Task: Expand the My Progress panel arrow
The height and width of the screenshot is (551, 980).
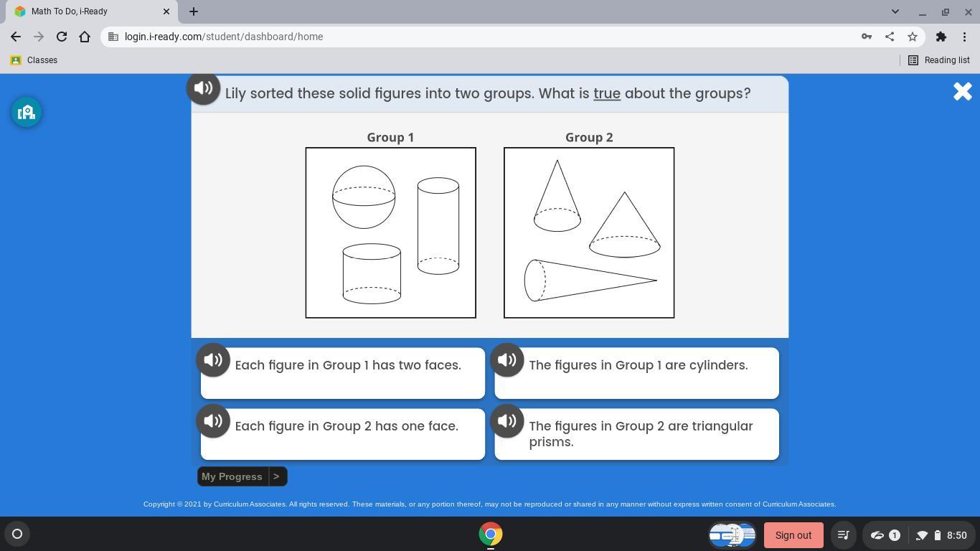Action: tap(276, 476)
